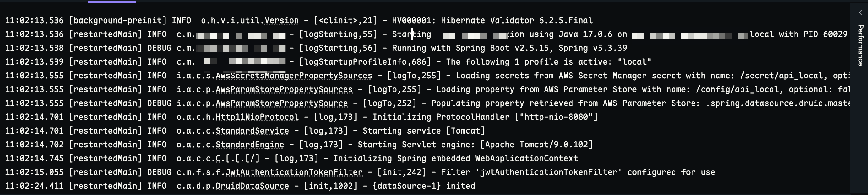Click the "Spring Boot v2.5.15" log text
The width and height of the screenshot is (868, 195).
(x=502, y=48)
